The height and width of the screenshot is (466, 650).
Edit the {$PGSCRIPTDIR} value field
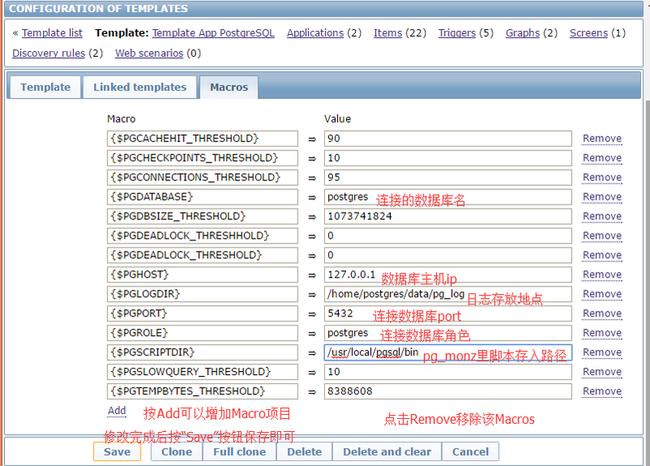coord(447,353)
